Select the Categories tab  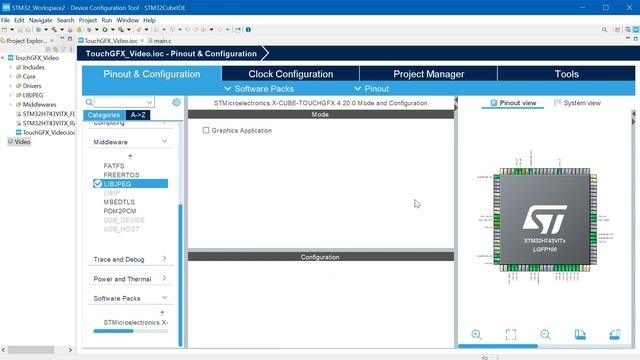104,115
